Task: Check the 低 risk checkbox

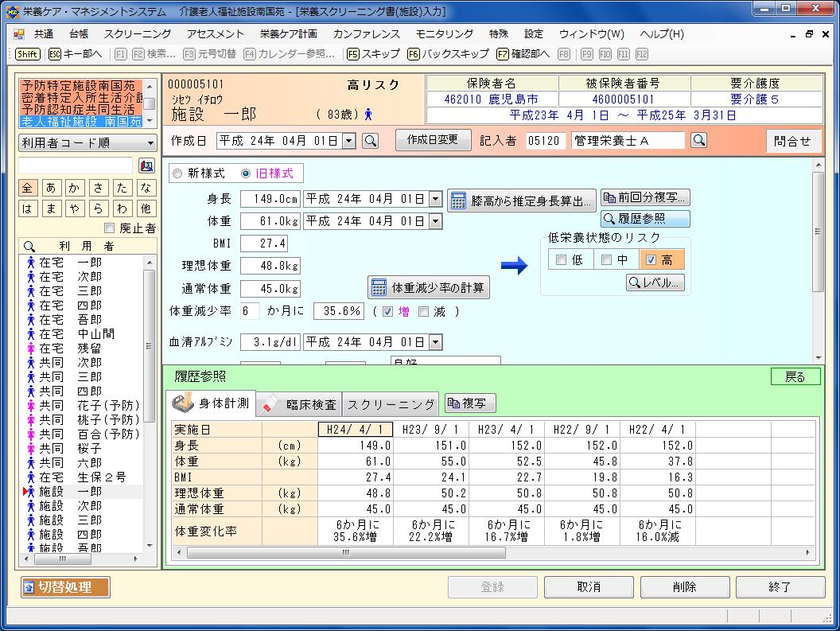Action: click(562, 260)
